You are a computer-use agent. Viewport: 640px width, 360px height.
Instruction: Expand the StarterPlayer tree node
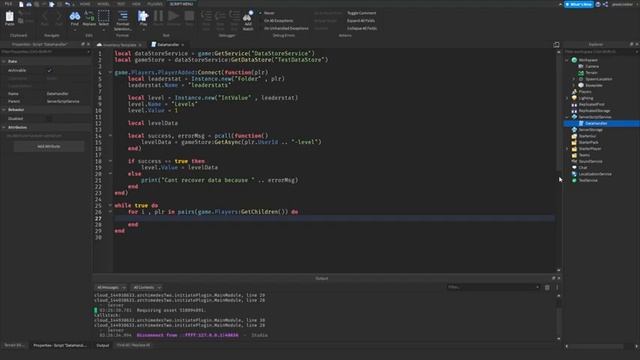click(x=567, y=149)
